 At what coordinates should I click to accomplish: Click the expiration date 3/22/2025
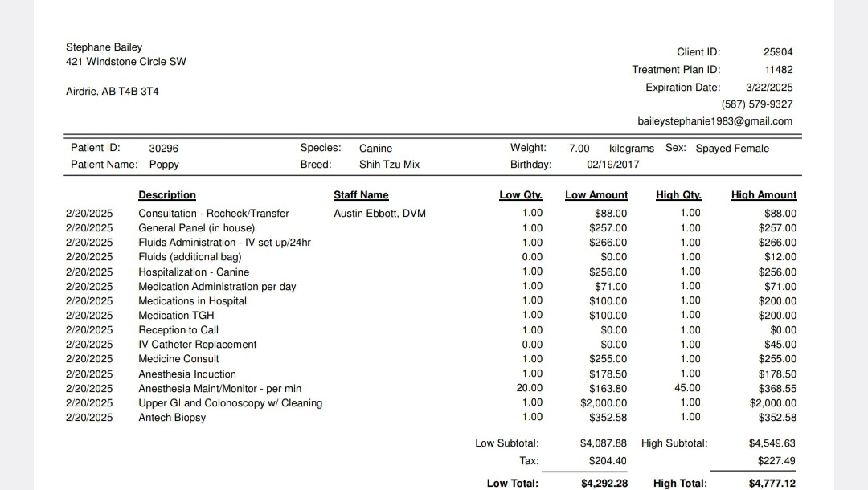768,88
